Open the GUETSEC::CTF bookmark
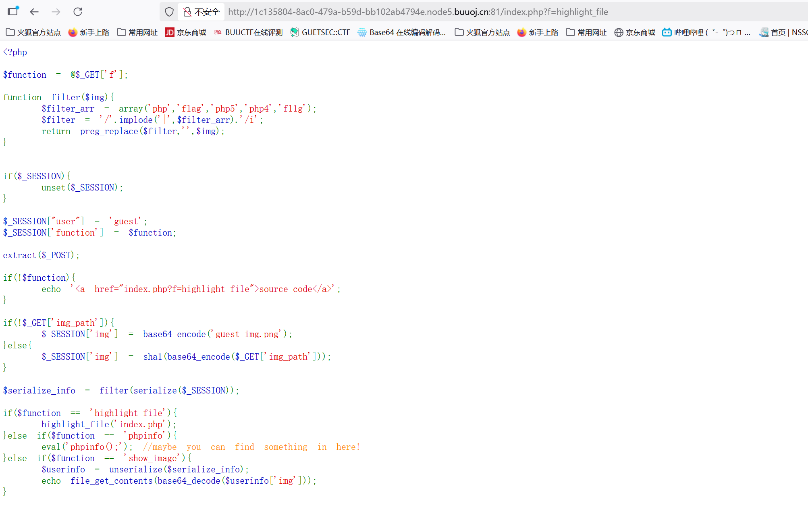Image resolution: width=808 pixels, height=532 pixels. coord(320,32)
